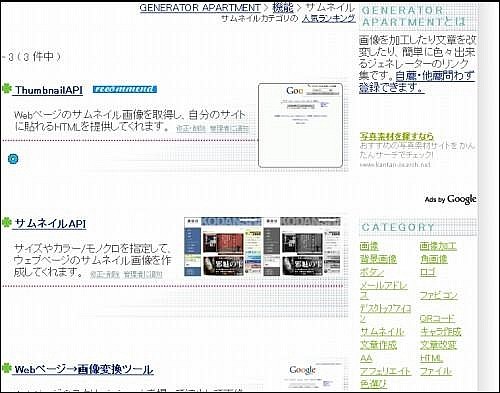Open the Webページ→画像変換ツール title link
Image resolution: width=500 pixels, height=393 pixels.
point(84,369)
